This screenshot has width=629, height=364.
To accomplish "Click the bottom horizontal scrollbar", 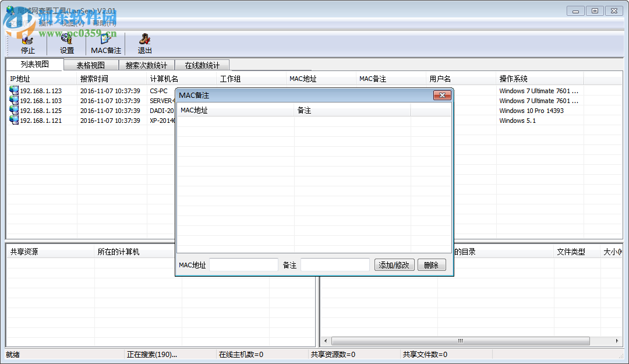I will [460, 340].
